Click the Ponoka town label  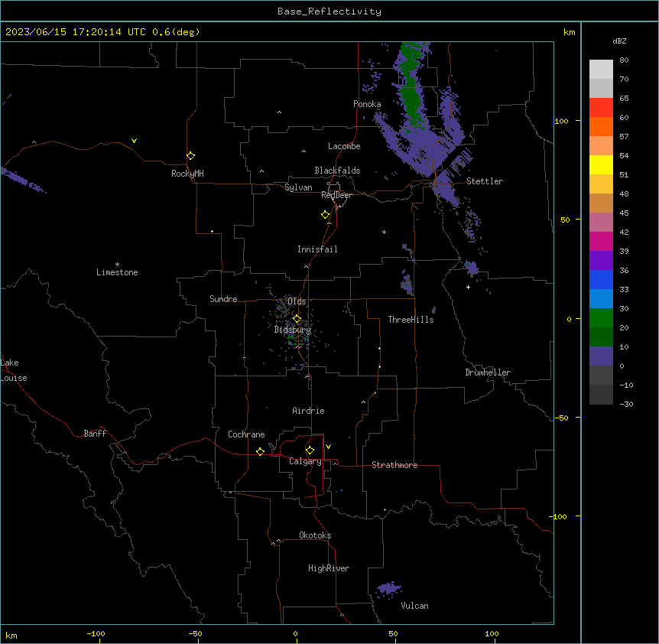click(x=367, y=104)
